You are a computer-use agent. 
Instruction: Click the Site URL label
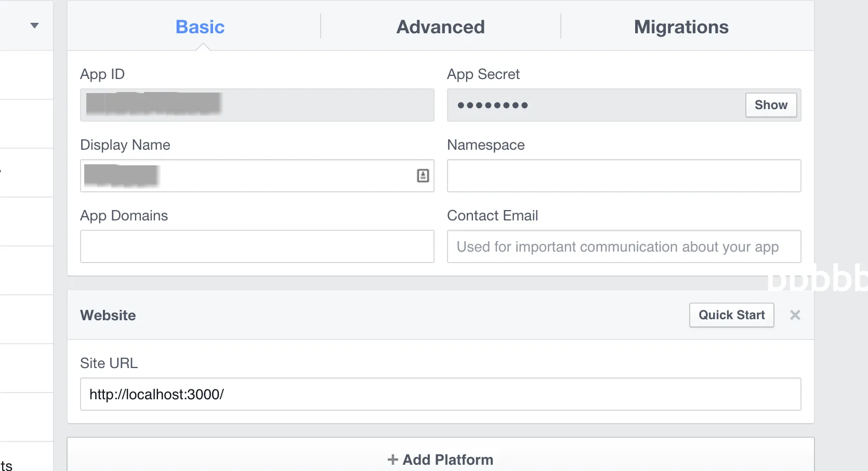pos(109,363)
